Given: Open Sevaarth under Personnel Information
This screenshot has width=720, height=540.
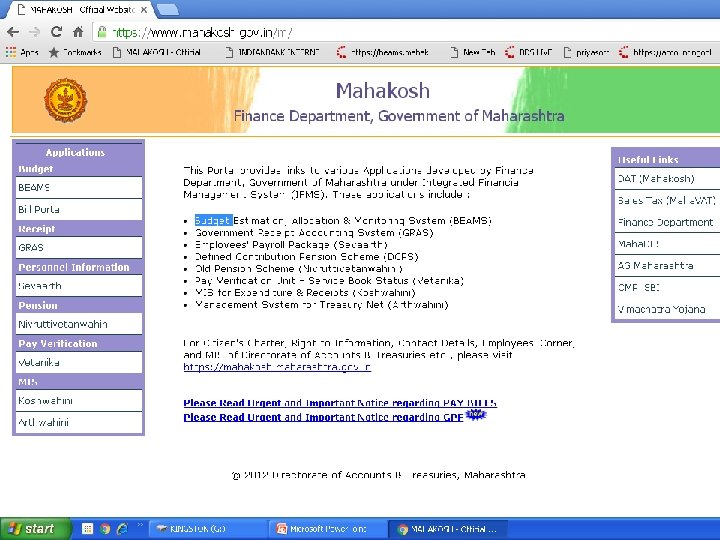Looking at the screenshot, I should (79, 286).
